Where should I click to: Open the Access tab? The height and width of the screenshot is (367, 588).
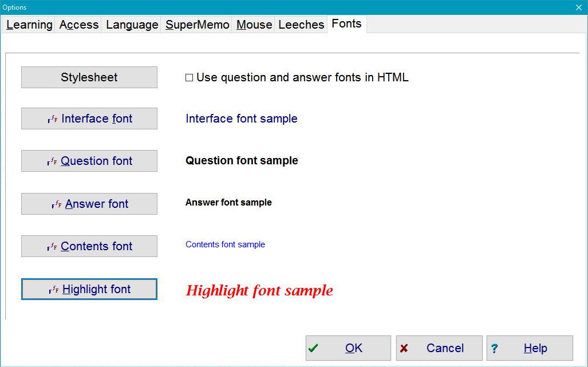(x=78, y=25)
